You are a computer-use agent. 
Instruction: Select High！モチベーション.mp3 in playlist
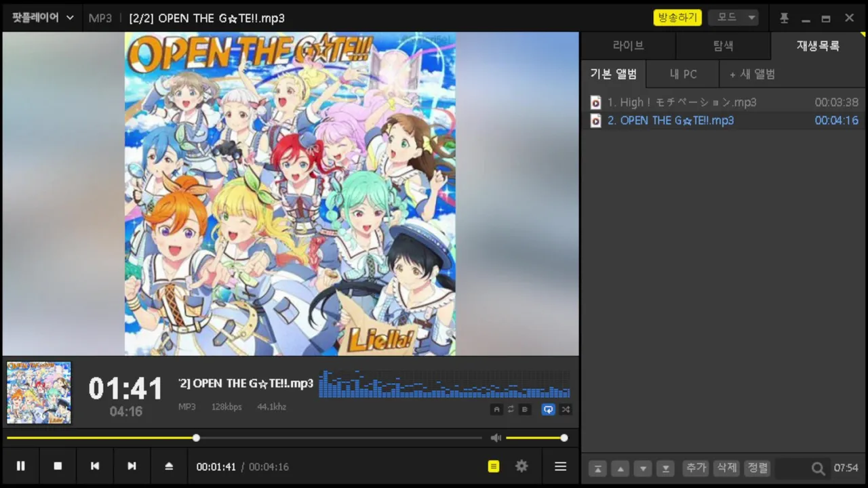[724, 102]
